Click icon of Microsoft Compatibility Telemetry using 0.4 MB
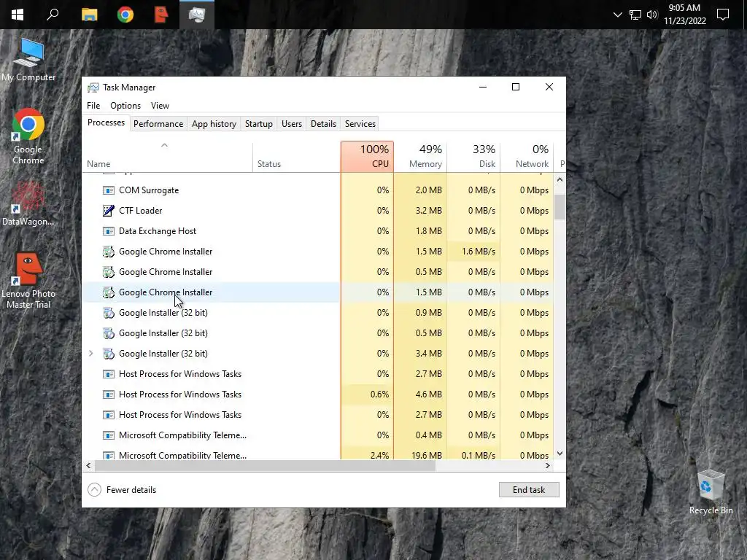The image size is (747, 560). coord(109,436)
